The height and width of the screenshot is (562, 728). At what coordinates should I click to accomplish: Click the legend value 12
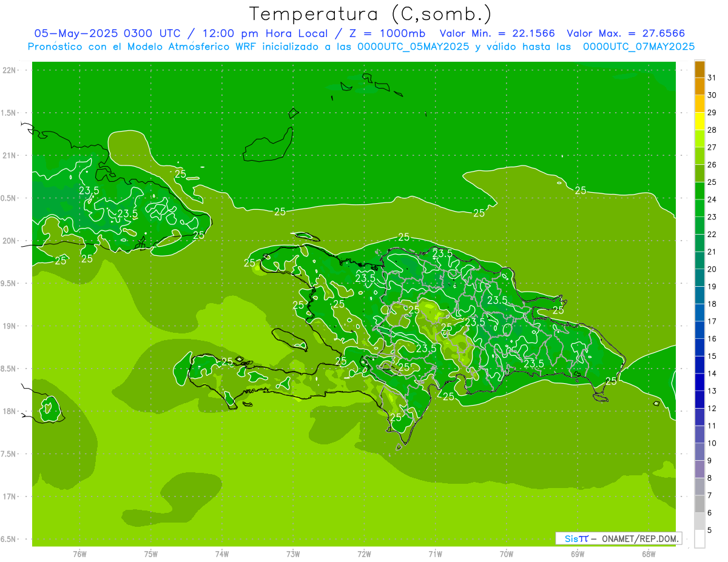(712, 409)
